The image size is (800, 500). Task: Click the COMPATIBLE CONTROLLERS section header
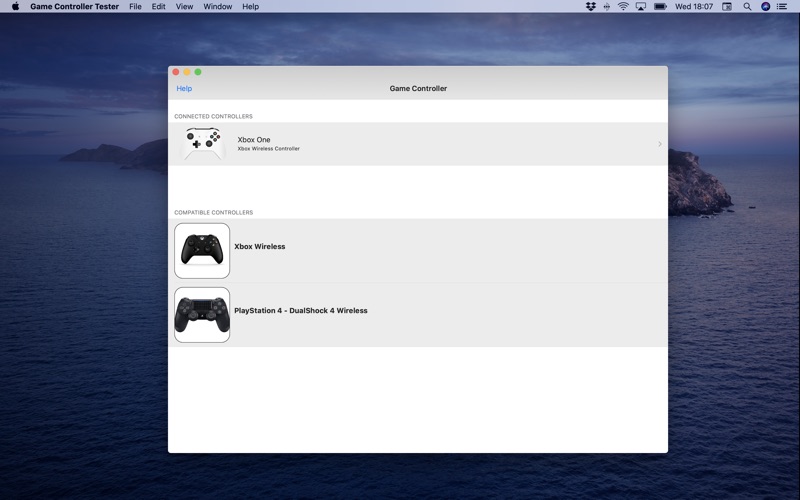coord(213,212)
